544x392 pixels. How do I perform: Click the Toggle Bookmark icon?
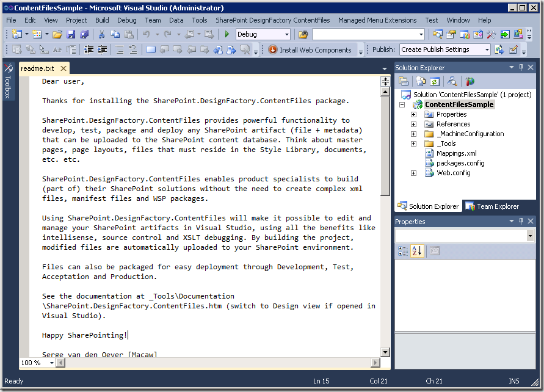tap(151, 49)
